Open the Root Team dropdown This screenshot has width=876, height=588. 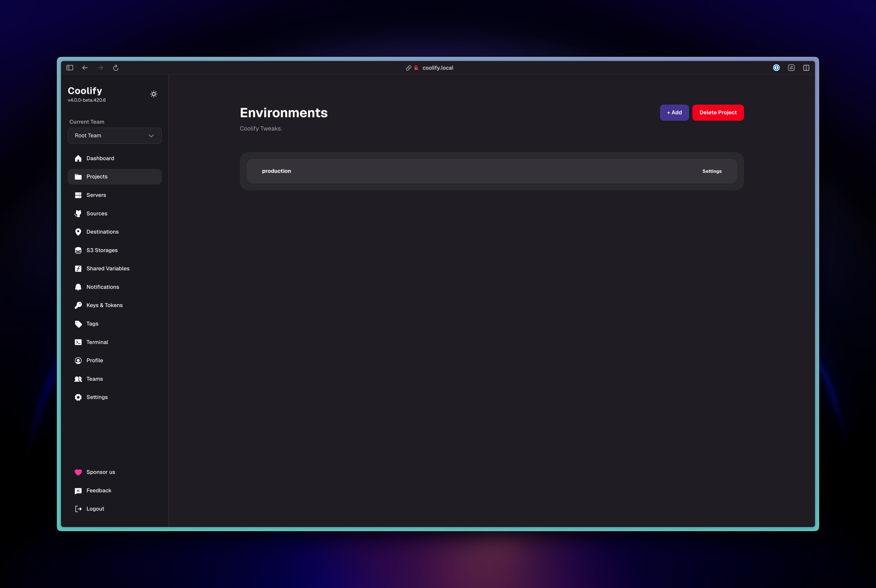[114, 136]
